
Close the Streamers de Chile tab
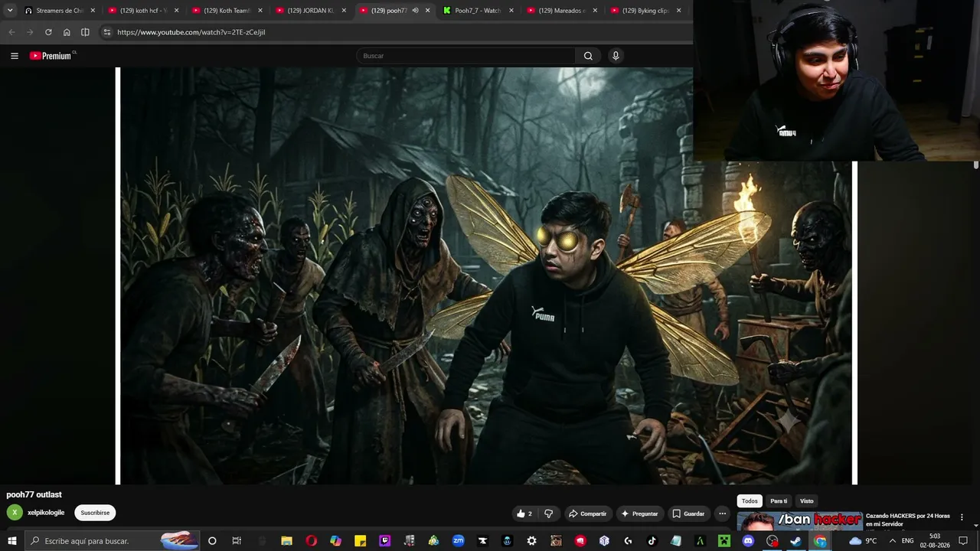[93, 11]
